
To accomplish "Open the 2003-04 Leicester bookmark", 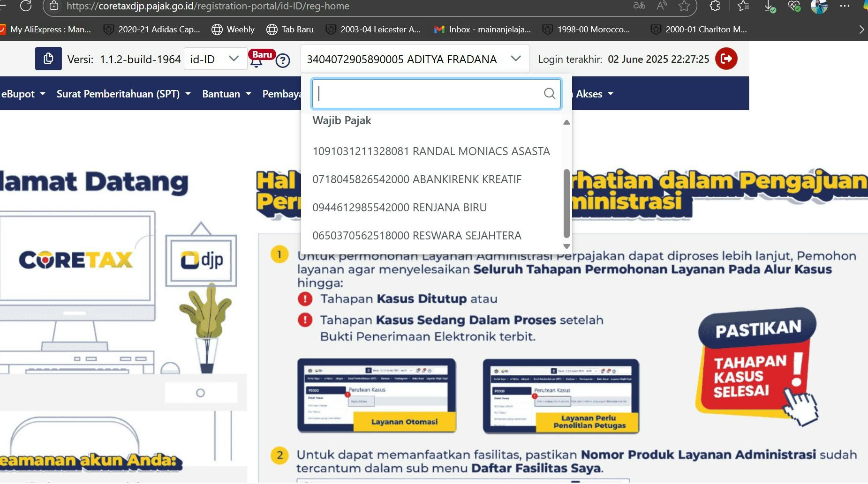I will click(373, 30).
